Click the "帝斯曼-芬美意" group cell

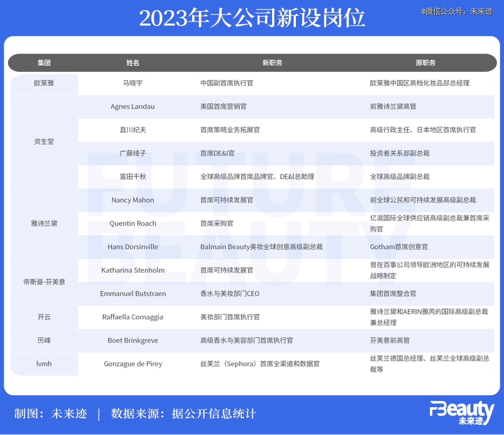44,282
